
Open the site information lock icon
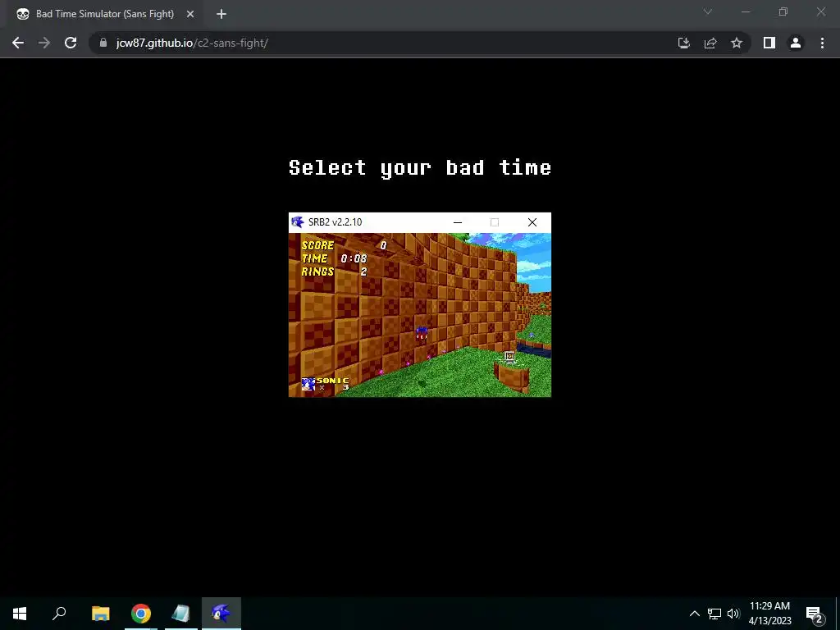(x=103, y=43)
